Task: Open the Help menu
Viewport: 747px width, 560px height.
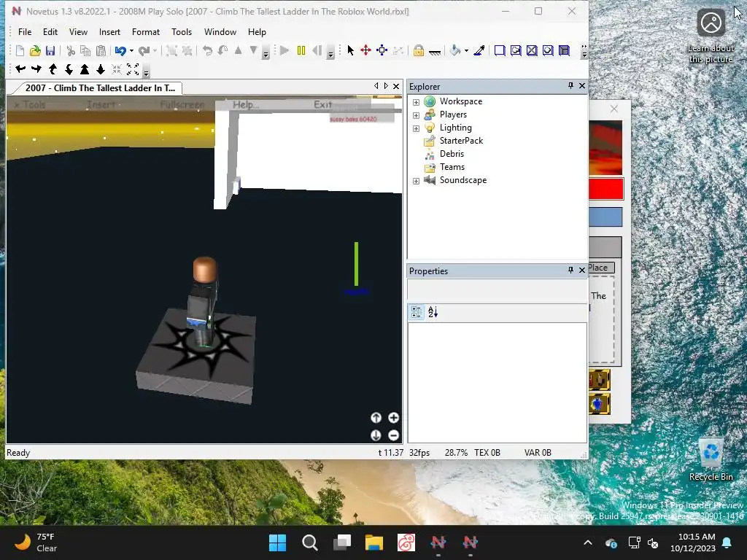Action: [257, 32]
